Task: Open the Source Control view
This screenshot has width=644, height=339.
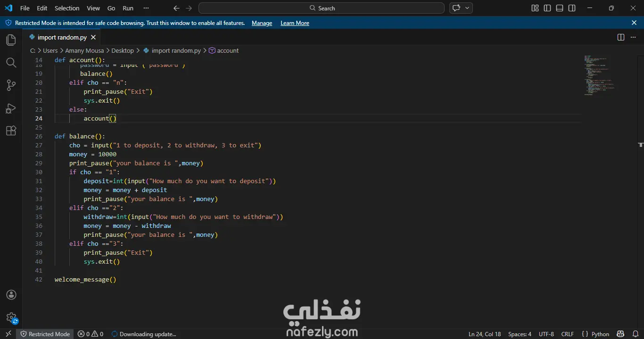Action: pyautogui.click(x=11, y=85)
